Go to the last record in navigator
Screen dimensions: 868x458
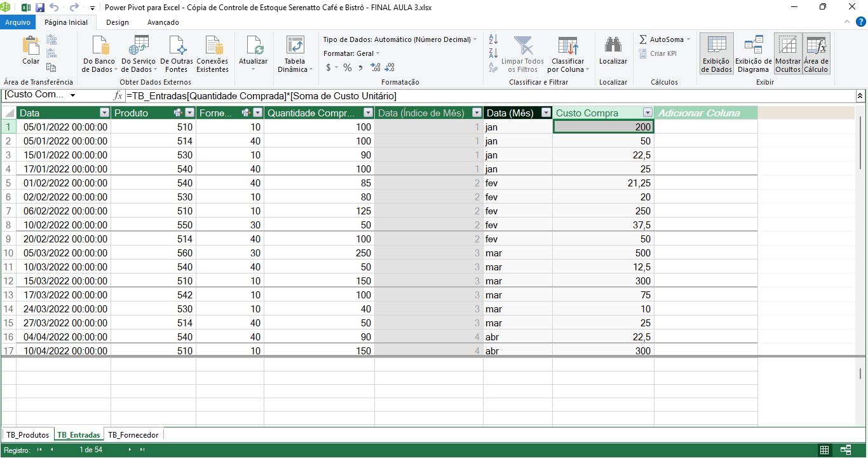coord(142,450)
